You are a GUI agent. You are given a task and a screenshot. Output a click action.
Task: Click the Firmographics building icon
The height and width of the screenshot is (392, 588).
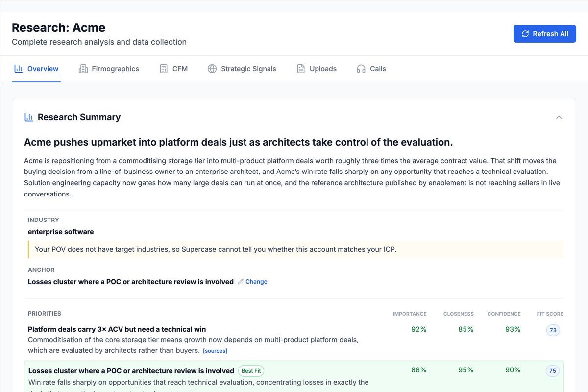pos(83,69)
